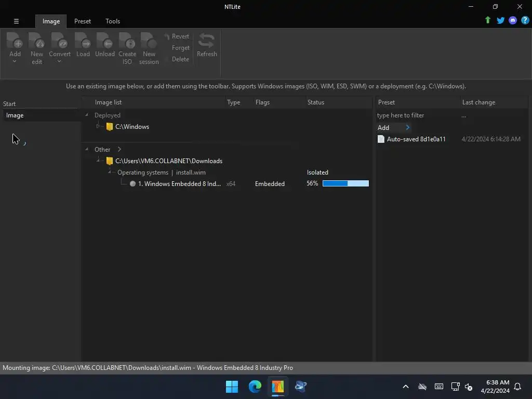Viewport: 532px width, 399px height.
Task: Click the Convert toolbar icon
Action: pos(59,41)
